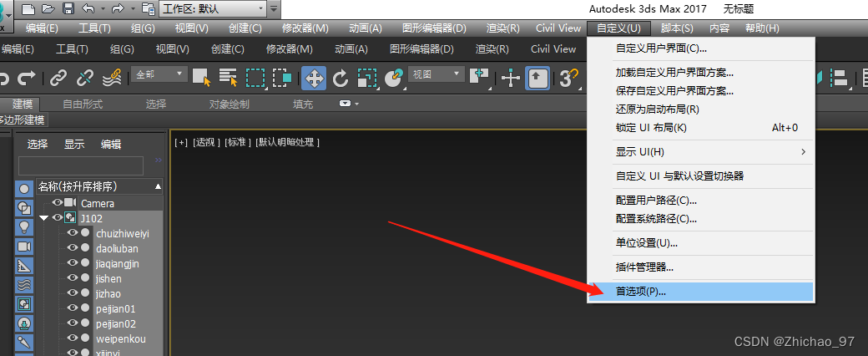The height and width of the screenshot is (356, 868).
Task: Expand the 多边形建模 panel
Action: click(x=23, y=120)
